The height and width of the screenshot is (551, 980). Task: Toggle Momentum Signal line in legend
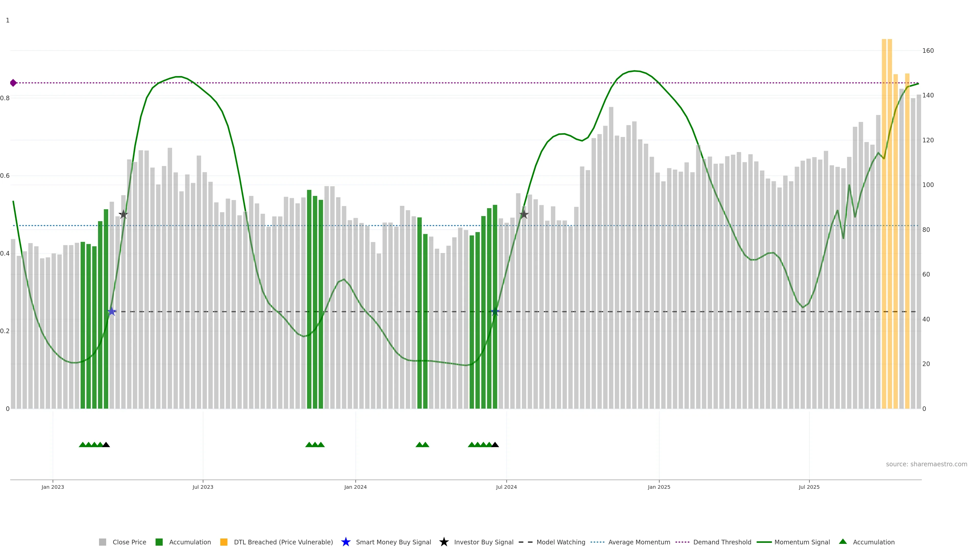(802, 542)
